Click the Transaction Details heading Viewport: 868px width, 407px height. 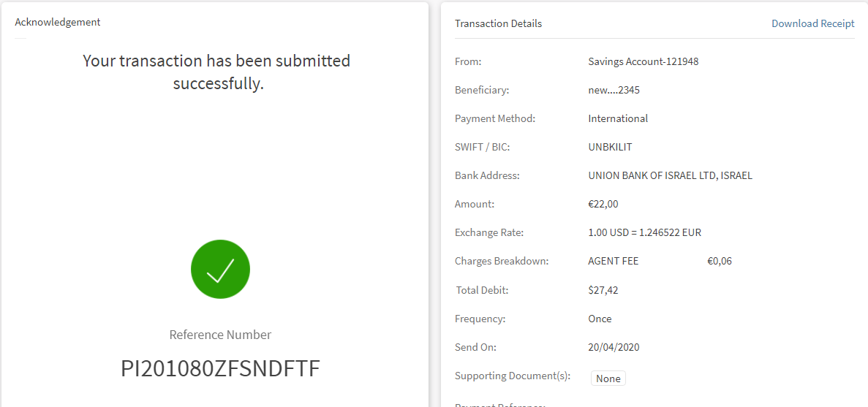click(498, 23)
